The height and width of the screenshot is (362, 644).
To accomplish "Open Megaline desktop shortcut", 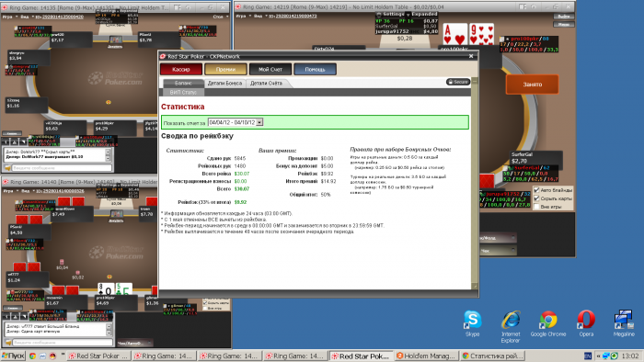I will [x=624, y=323].
